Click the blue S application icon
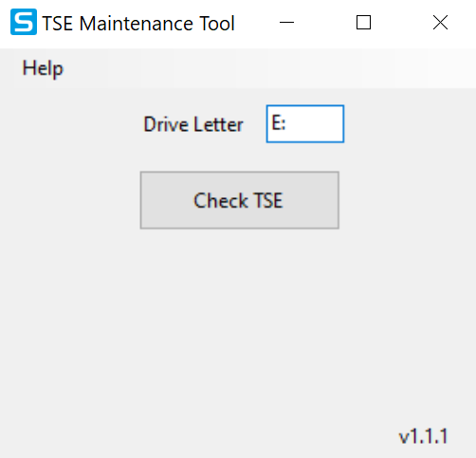 point(24,22)
